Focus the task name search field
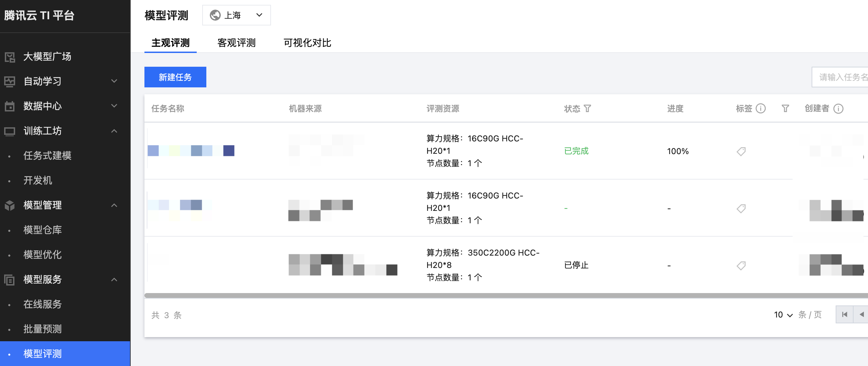 843,77
